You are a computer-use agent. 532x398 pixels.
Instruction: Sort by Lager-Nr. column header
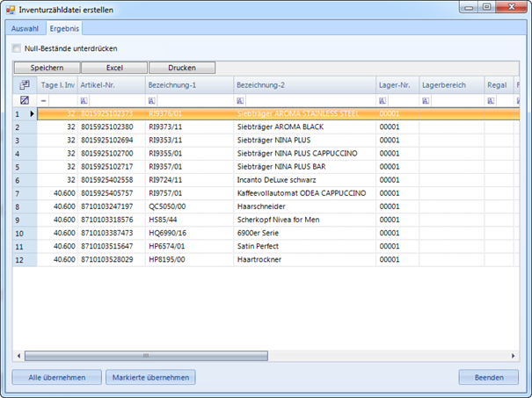pyautogui.click(x=397, y=85)
